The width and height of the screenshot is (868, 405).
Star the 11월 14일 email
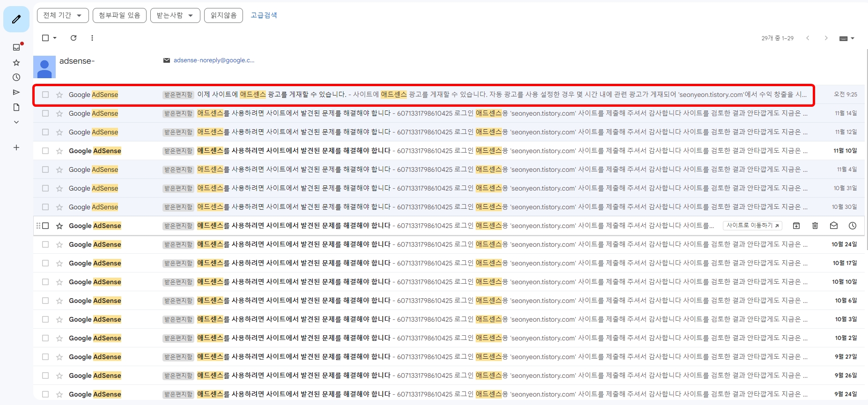[59, 113]
